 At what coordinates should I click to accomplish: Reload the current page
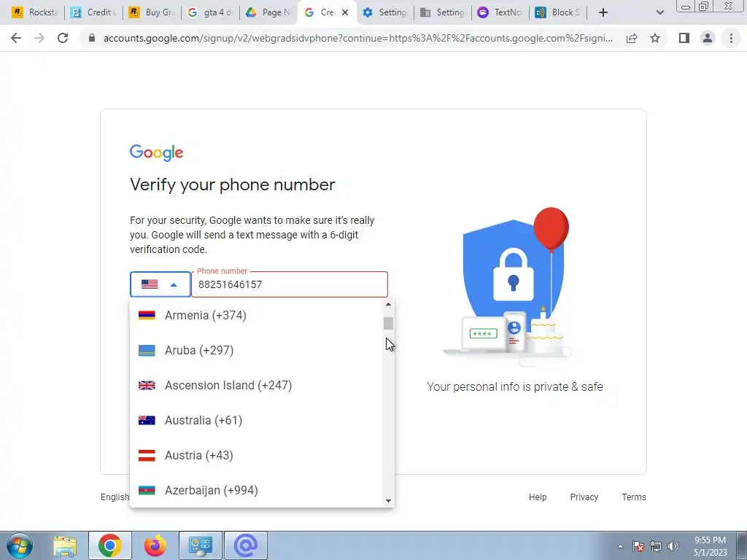(x=63, y=38)
